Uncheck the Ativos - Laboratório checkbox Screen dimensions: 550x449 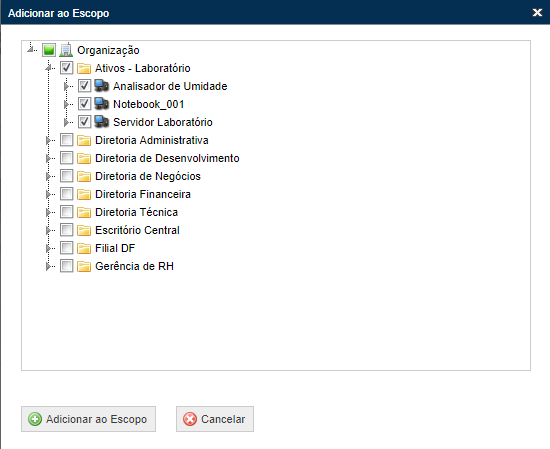click(66, 67)
